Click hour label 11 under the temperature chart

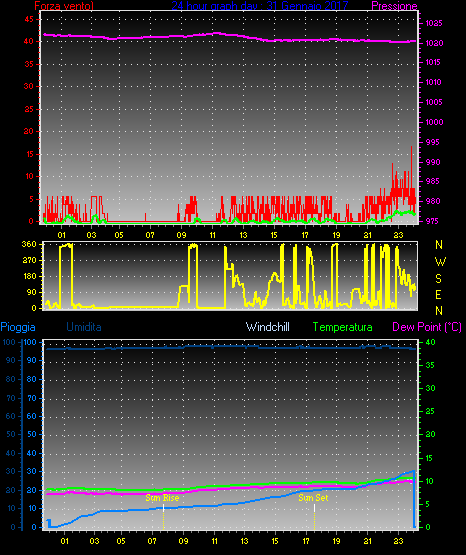coord(214,541)
